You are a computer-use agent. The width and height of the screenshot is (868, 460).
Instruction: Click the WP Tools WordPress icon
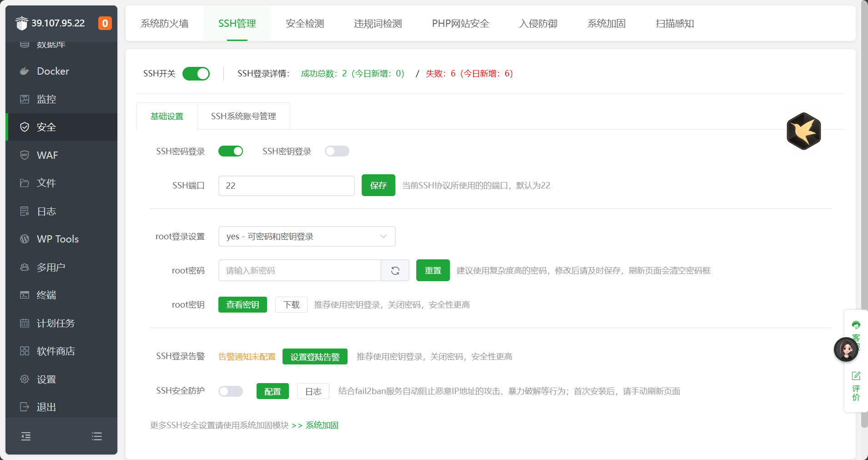pos(25,239)
